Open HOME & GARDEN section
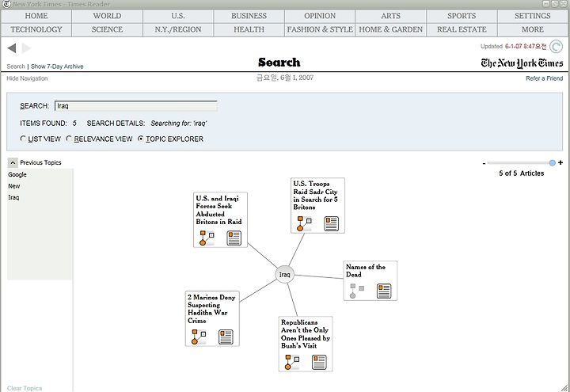570x392 pixels. point(391,29)
